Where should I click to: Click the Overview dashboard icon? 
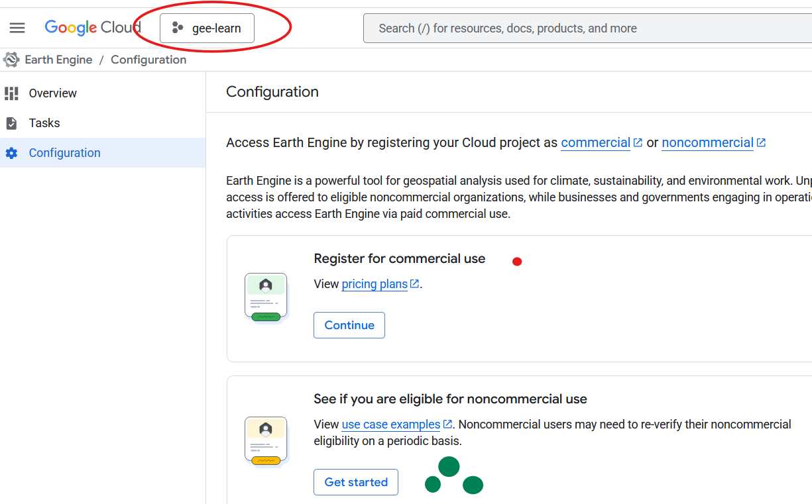11,93
